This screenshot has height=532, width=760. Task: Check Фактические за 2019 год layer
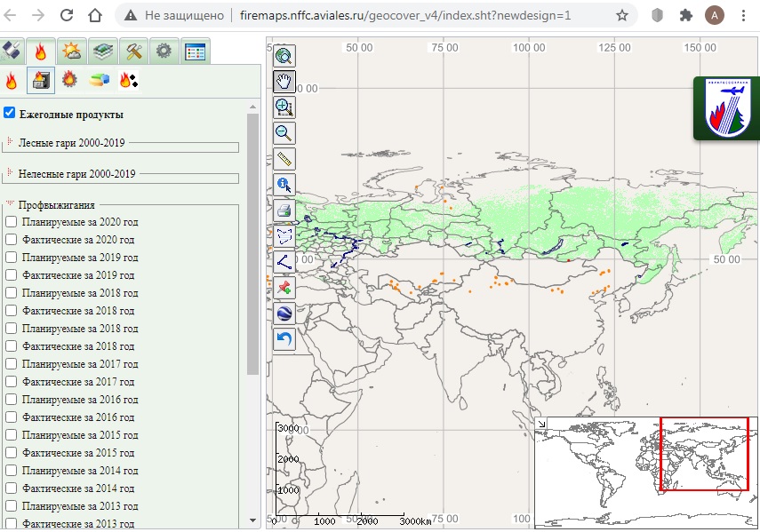[x=11, y=274]
